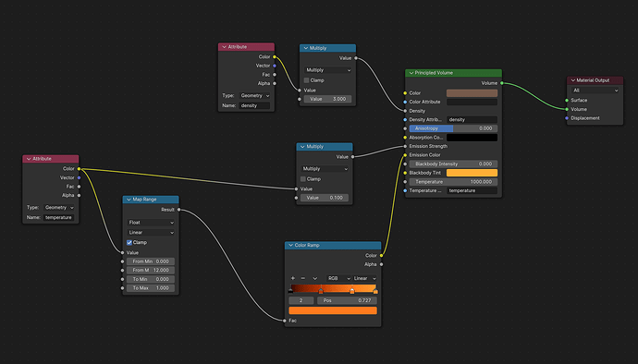Open the Float data type dropdown
The height and width of the screenshot is (364, 638).
click(x=151, y=223)
